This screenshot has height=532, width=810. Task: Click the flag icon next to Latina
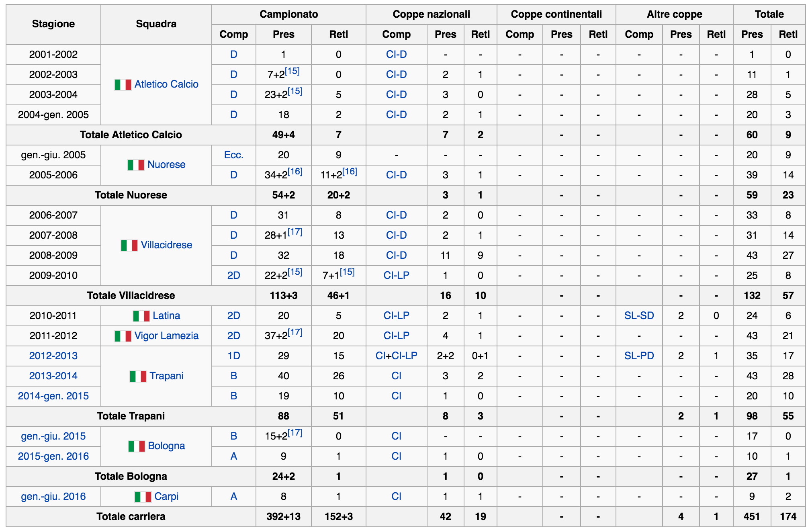141,316
